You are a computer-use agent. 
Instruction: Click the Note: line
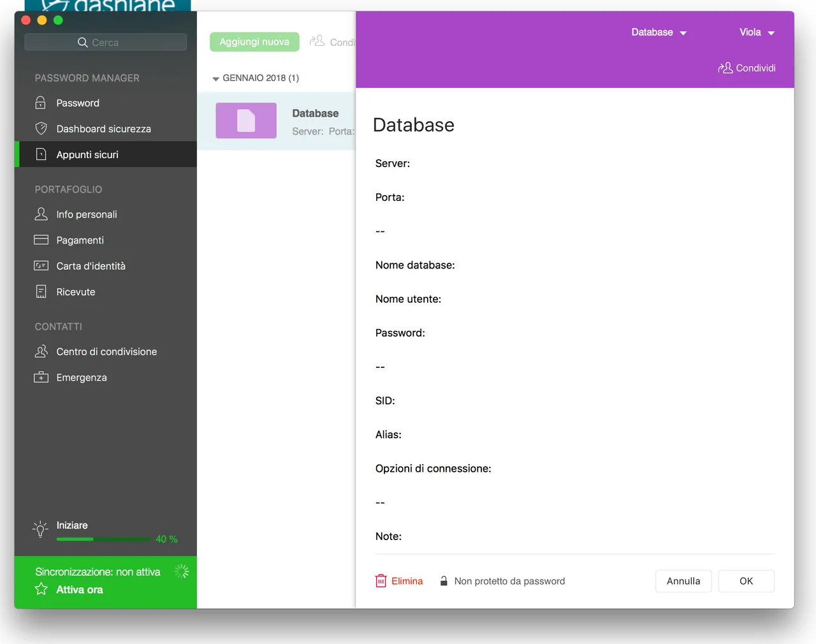pos(388,536)
